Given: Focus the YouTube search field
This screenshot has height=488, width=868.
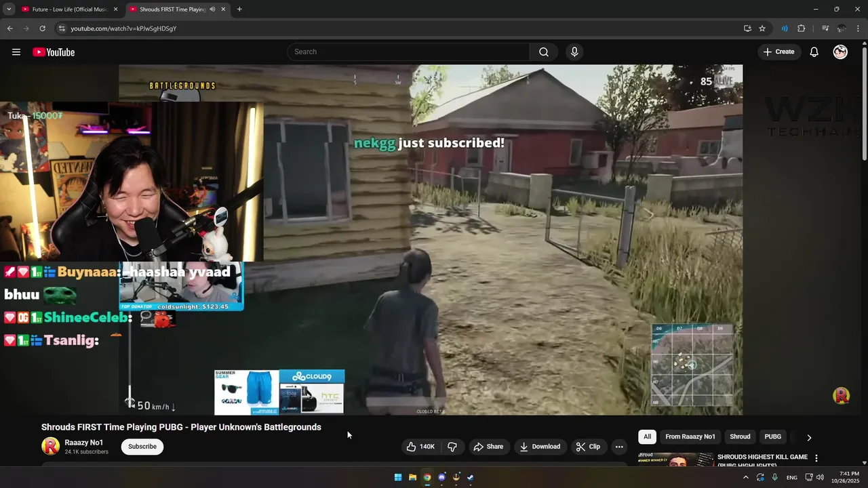Looking at the screenshot, I should [x=408, y=52].
